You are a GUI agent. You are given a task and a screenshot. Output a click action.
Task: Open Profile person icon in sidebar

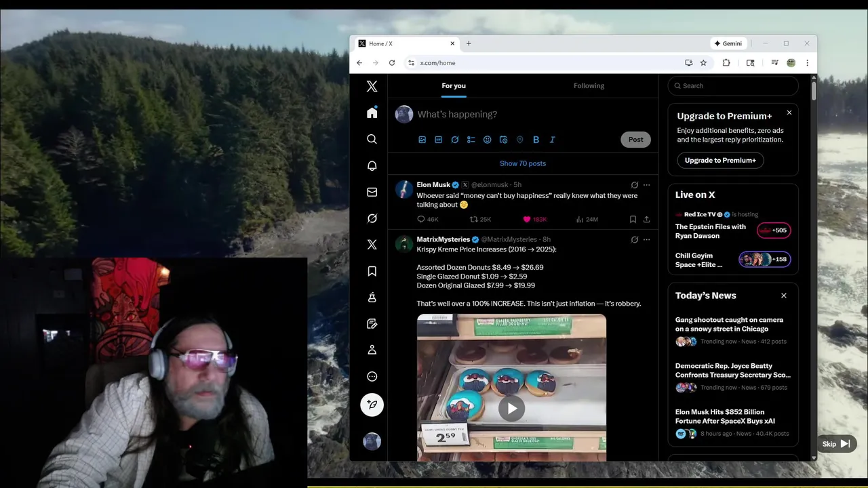pos(372,350)
